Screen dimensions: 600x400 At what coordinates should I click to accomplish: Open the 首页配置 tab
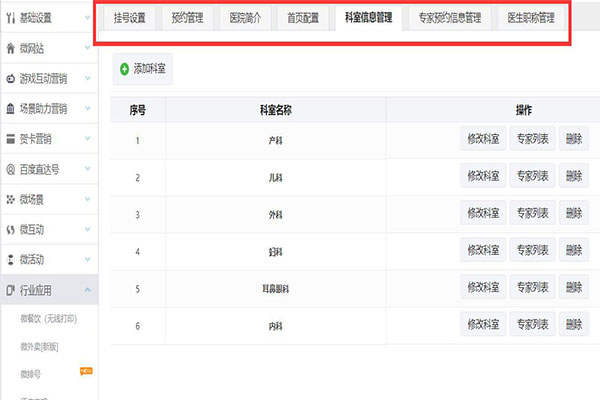coord(303,18)
